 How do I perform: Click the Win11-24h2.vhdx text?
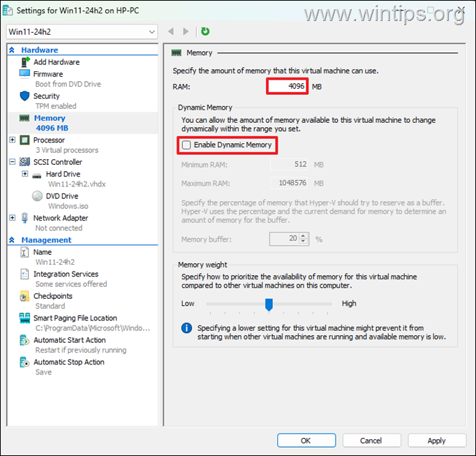[x=77, y=184]
